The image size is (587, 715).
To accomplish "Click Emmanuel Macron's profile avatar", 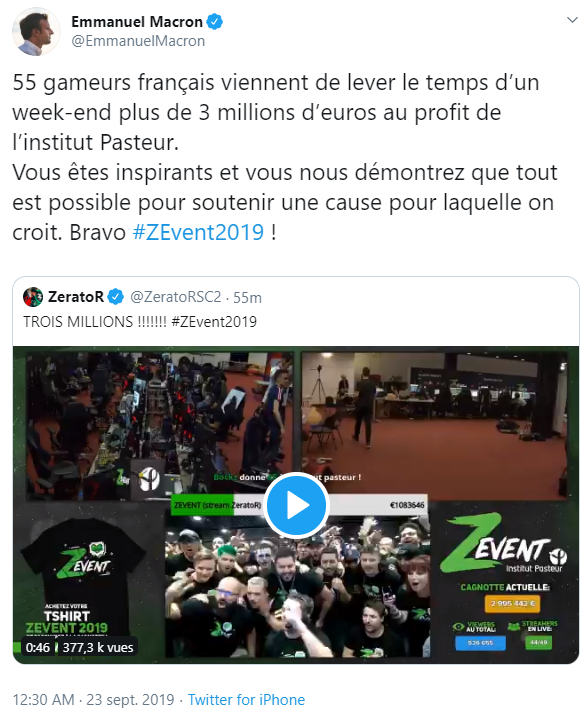I will pos(36,31).
